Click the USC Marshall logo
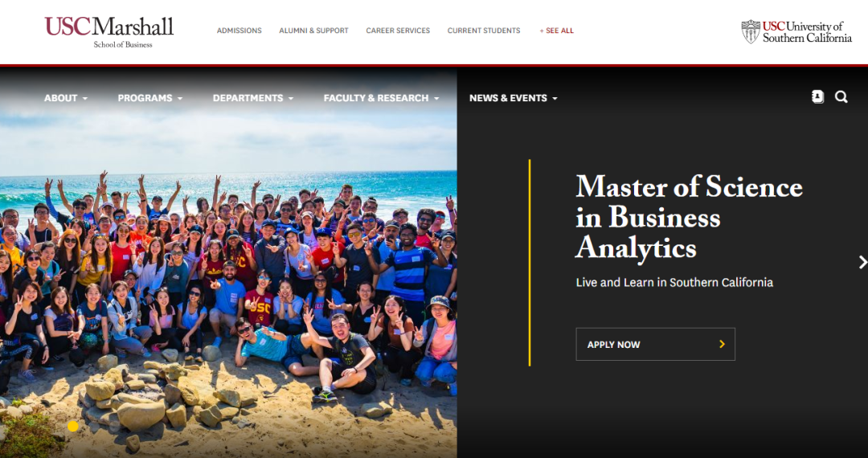The image size is (868, 458). pos(109,32)
